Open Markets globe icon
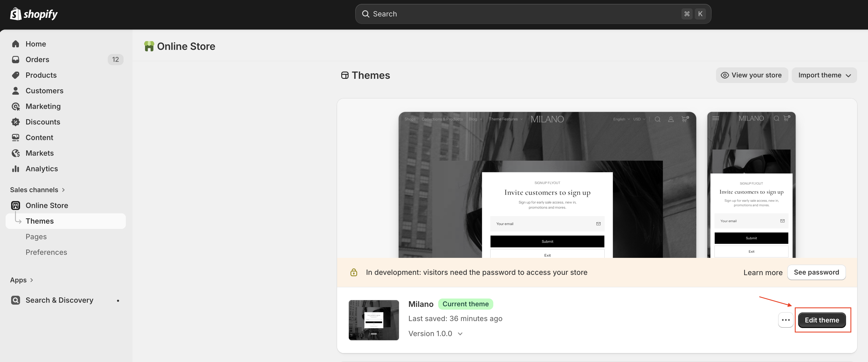 tap(16, 153)
